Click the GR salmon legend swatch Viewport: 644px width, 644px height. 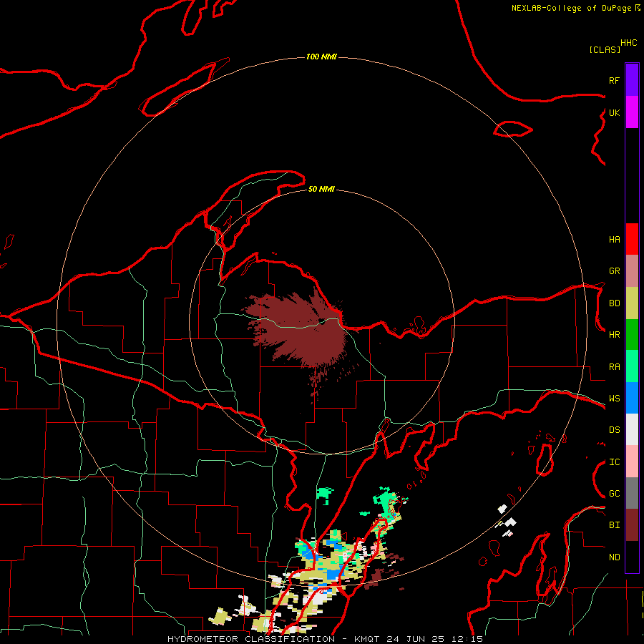click(632, 271)
